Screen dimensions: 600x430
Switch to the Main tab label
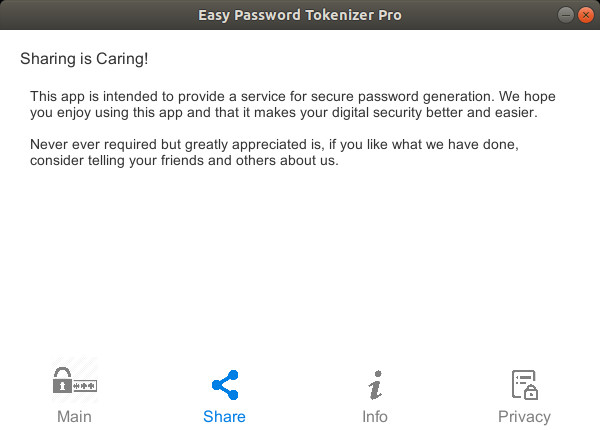point(74,417)
